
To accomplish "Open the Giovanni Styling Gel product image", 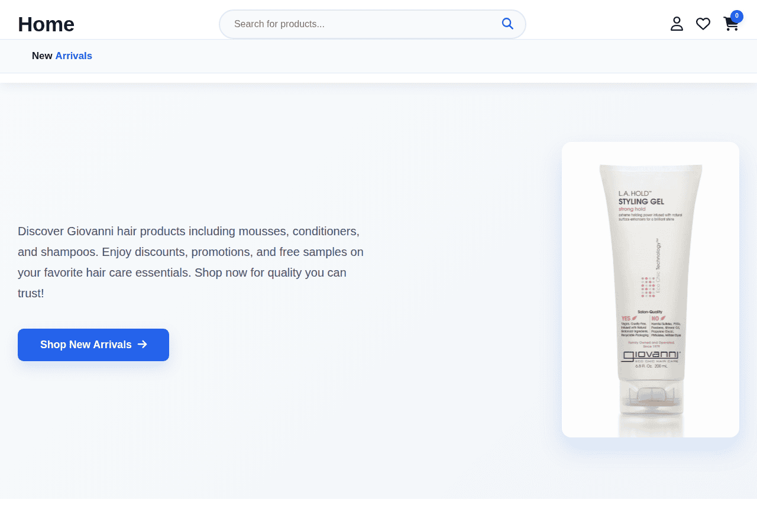I will pos(651,290).
